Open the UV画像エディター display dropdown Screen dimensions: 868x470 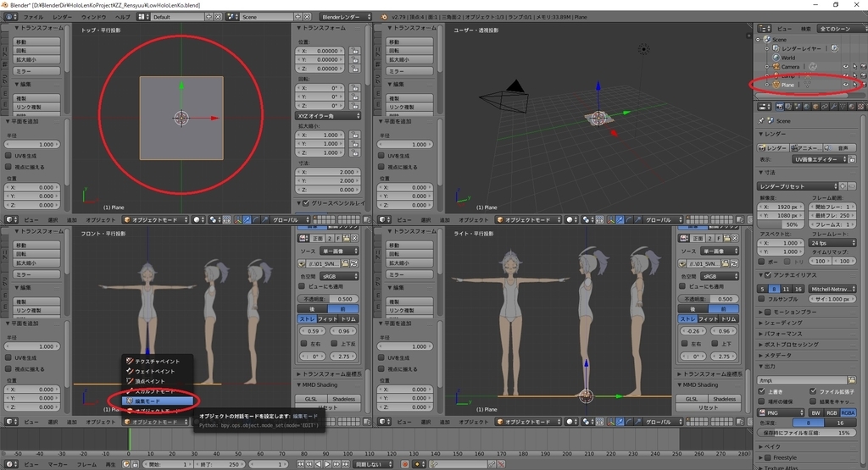pos(821,159)
